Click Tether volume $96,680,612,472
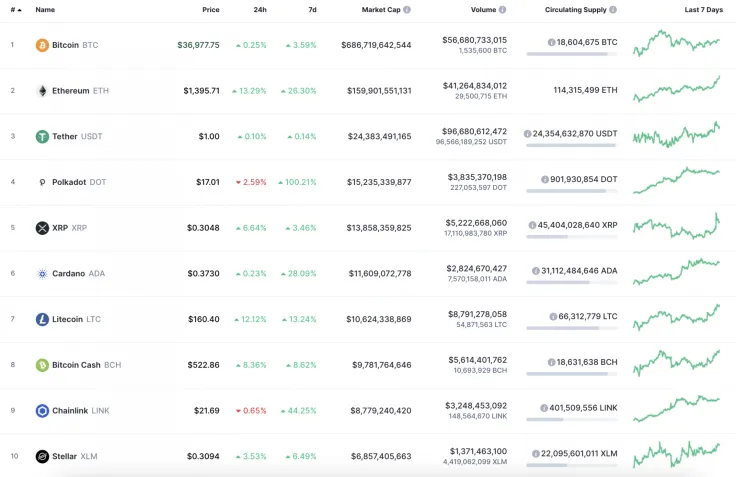Viewport: 736px width, 477px height. 474,131
